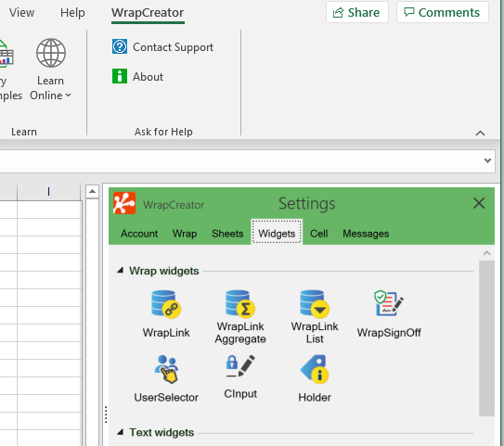The width and height of the screenshot is (504, 446).
Task: Open the View ribbon tab
Action: pos(21,13)
